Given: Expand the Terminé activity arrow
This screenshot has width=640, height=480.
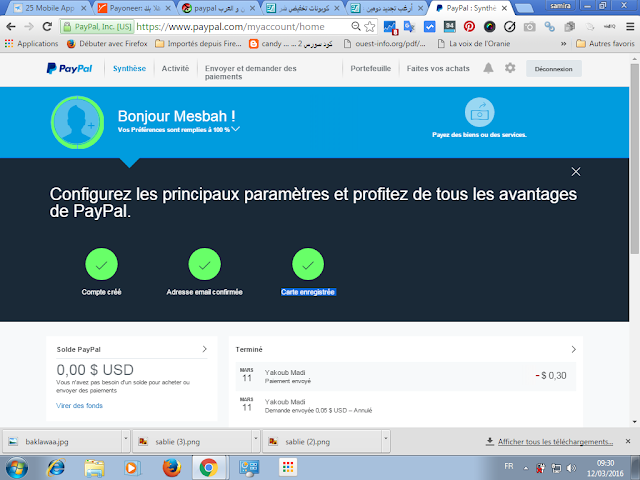Looking at the screenshot, I should click(573, 349).
